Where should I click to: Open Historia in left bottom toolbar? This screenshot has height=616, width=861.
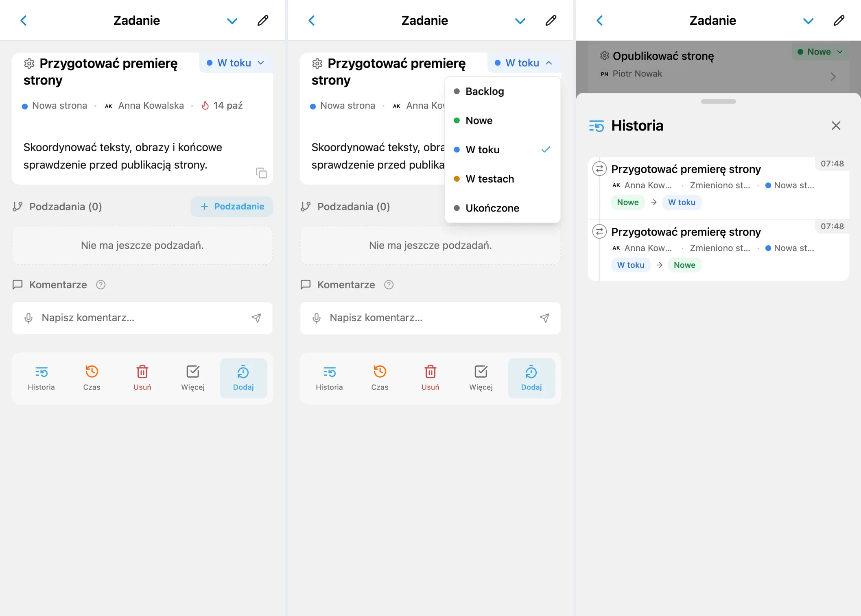(x=41, y=378)
